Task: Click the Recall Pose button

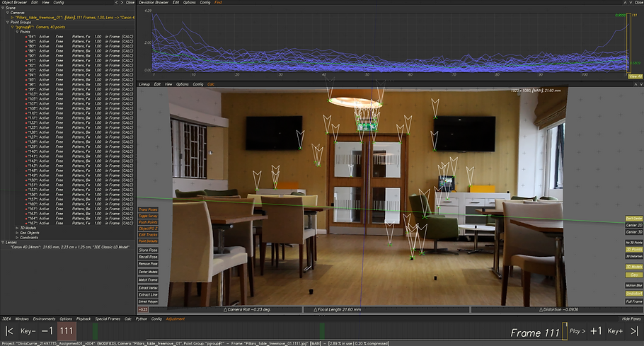Action: (x=149, y=257)
